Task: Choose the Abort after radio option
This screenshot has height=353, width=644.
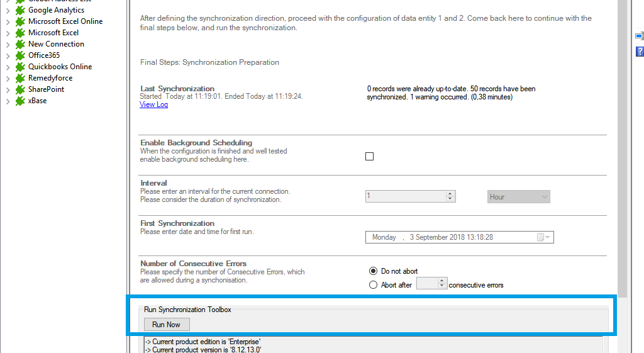Action: (x=373, y=285)
